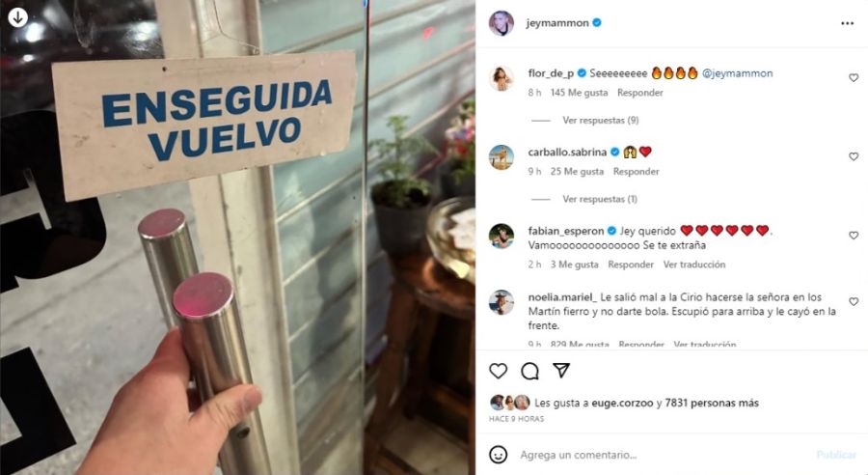Click the download arrow icon on photo
Screen dimensions: 868x475
(17, 17)
